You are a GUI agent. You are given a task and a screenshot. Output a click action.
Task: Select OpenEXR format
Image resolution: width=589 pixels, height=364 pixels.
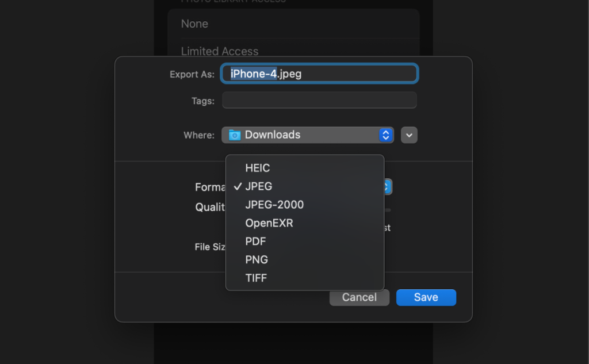pyautogui.click(x=269, y=223)
